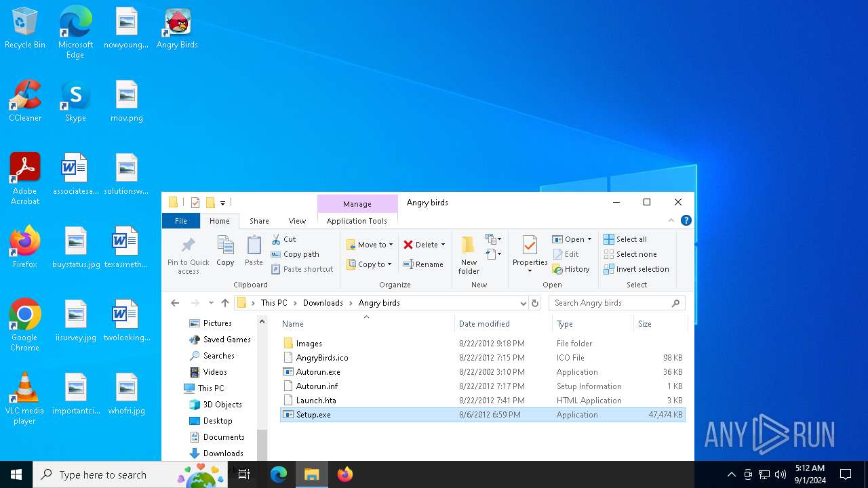Click the Open ribbon button

coord(568,239)
